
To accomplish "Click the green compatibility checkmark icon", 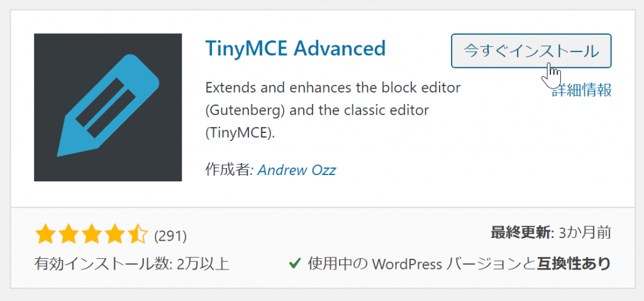I will point(294,263).
